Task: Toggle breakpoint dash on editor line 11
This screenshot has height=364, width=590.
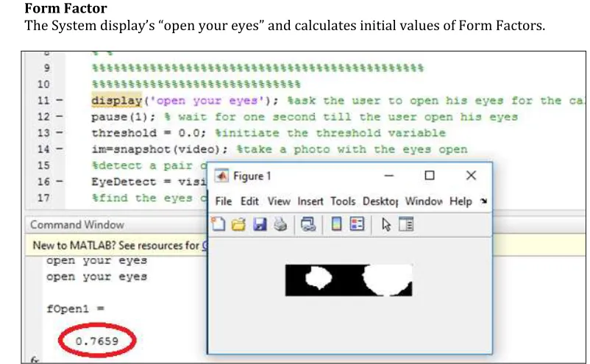Action: coord(60,101)
